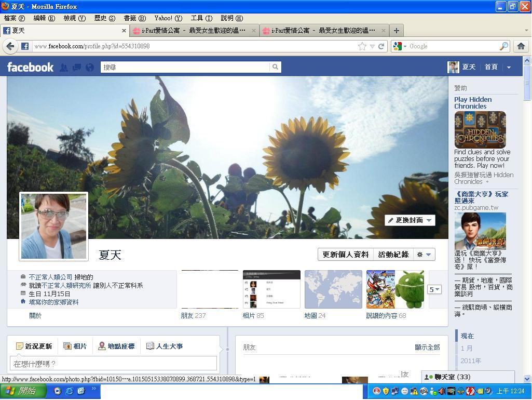The width and height of the screenshot is (532, 400).
Task: Expand the number 5 more-sections dropdown
Action: (x=434, y=289)
